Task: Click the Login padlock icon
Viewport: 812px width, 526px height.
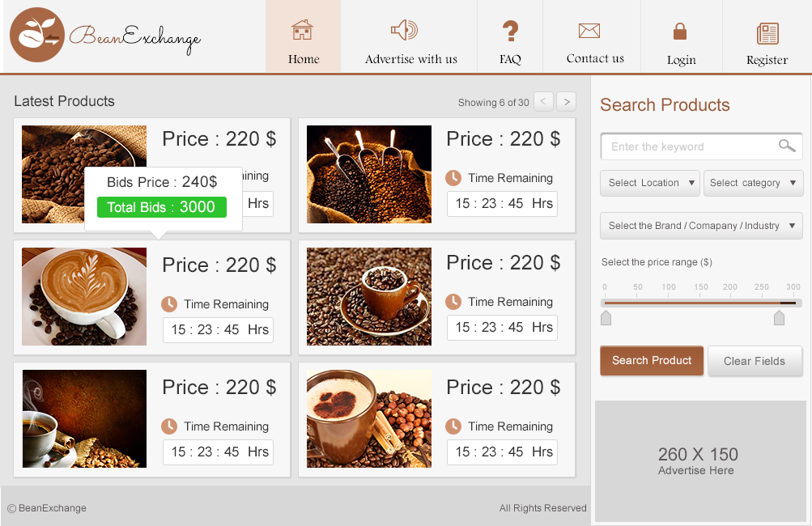Action: 680,31
